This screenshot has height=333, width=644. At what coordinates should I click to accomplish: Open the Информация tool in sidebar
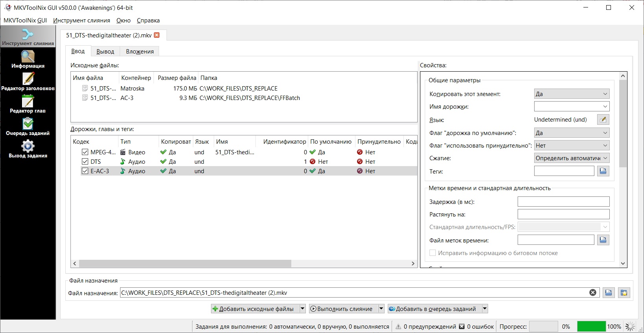click(x=28, y=59)
